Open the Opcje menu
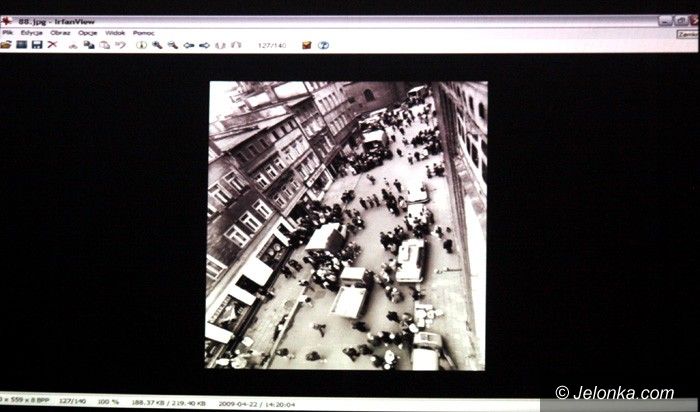The image size is (700, 412). coord(88,33)
